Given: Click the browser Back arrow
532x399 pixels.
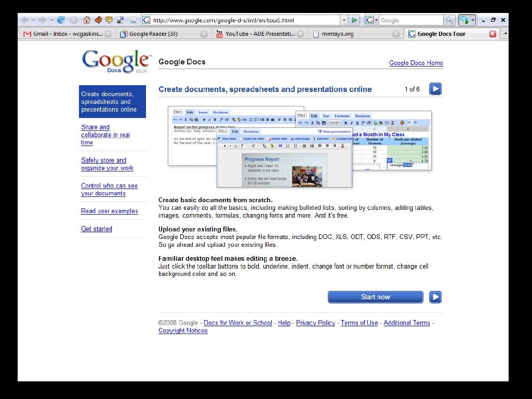Looking at the screenshot, I should 24,20.
